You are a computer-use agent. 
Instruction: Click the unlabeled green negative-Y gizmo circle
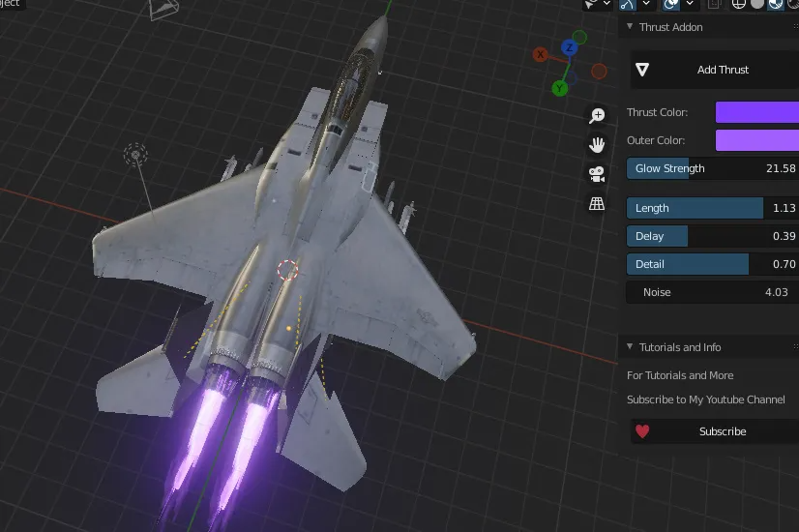click(x=579, y=37)
